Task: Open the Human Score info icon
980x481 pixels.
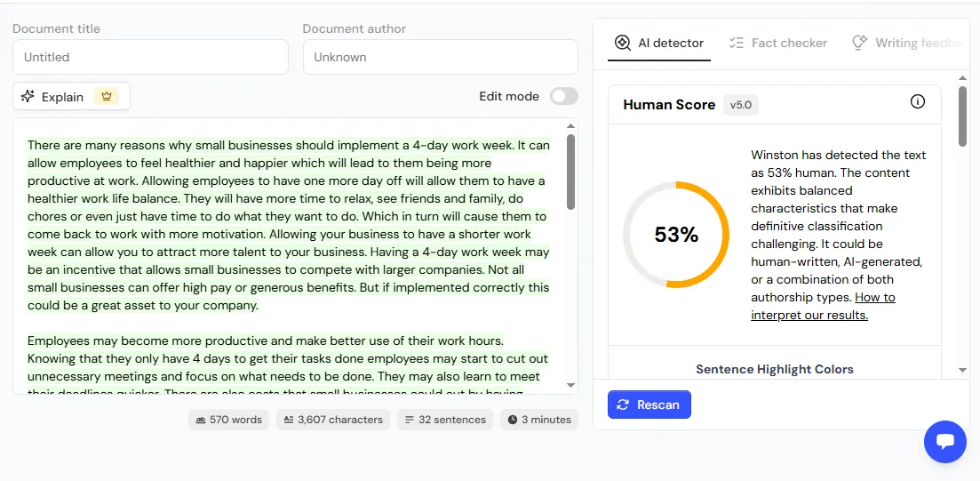Action: (918, 101)
